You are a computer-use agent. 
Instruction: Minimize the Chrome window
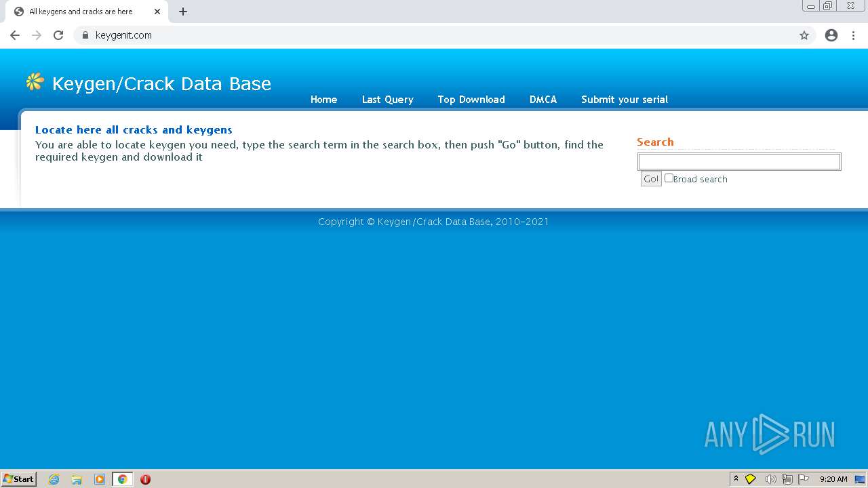[810, 6]
